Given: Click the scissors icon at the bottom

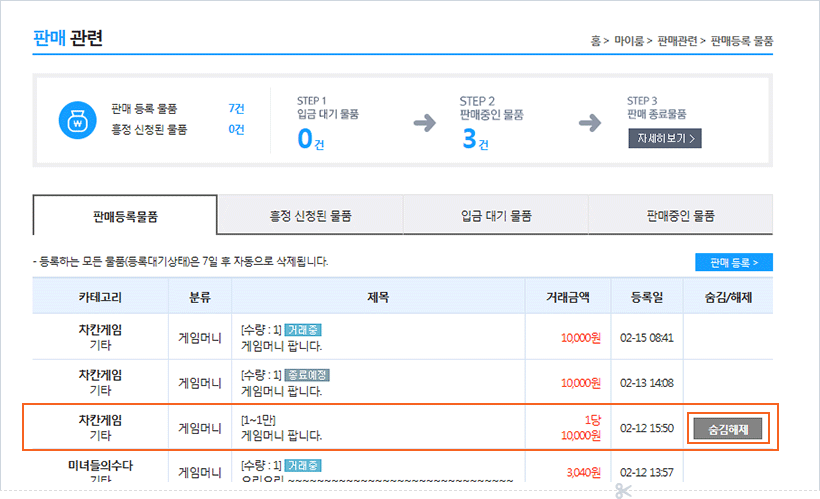Looking at the screenshot, I should tap(624, 491).
